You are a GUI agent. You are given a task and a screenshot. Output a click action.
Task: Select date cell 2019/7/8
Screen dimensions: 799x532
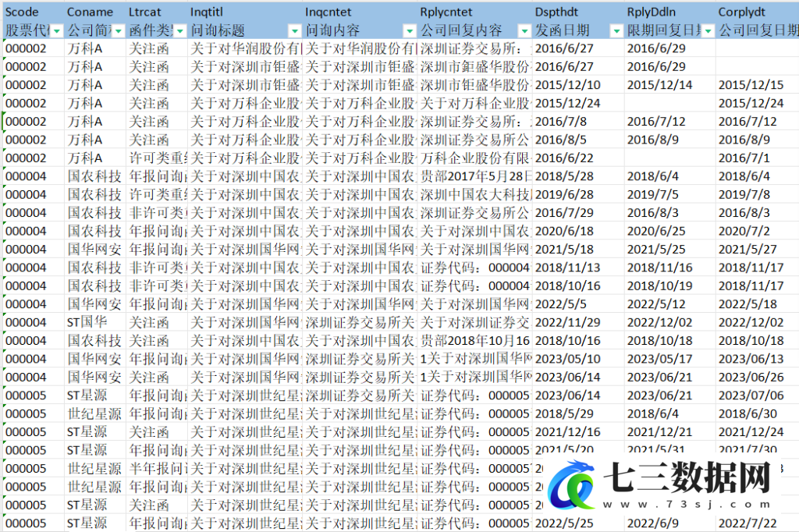pyautogui.click(x=758, y=195)
